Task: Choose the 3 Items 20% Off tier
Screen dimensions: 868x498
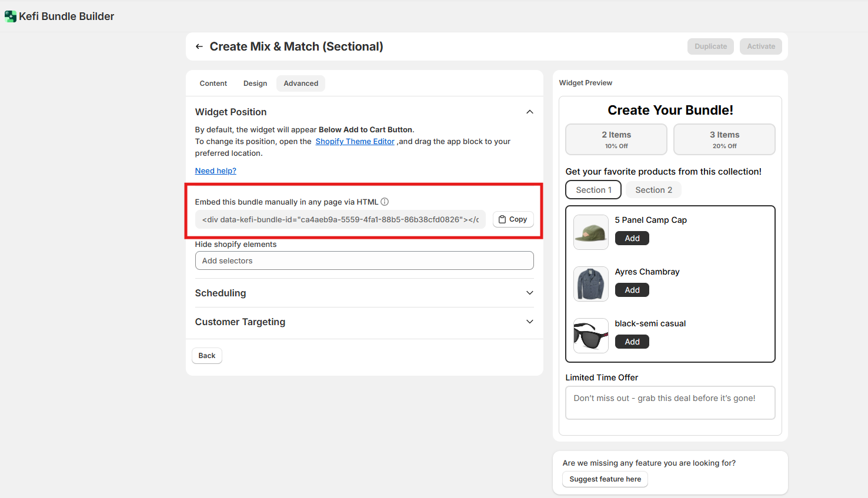Action: [724, 139]
